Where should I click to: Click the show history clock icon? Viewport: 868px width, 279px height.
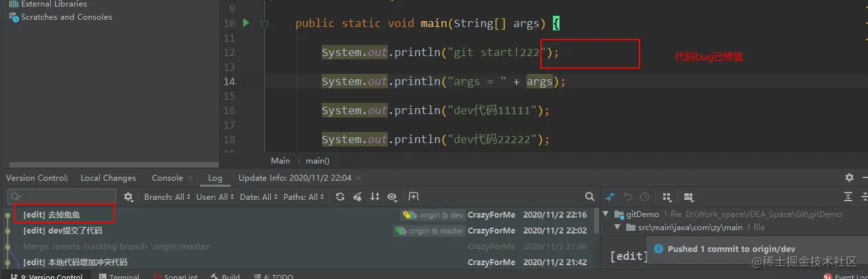pos(644,197)
